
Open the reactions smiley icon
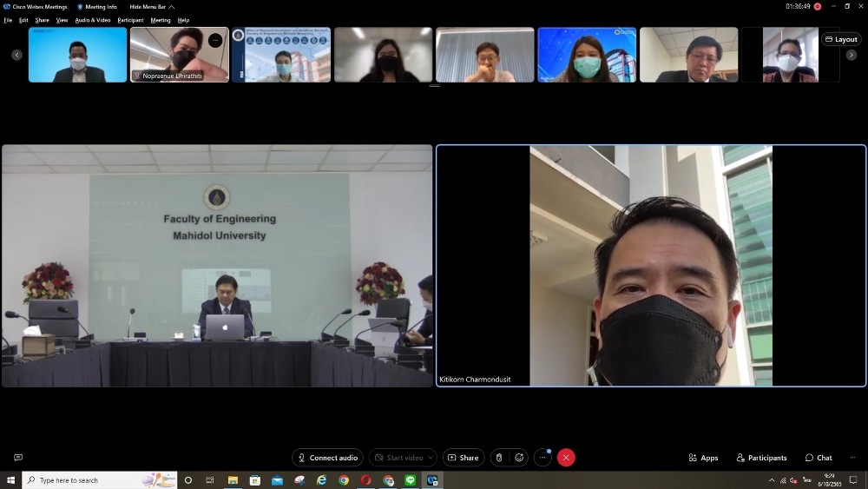pyautogui.click(x=519, y=458)
